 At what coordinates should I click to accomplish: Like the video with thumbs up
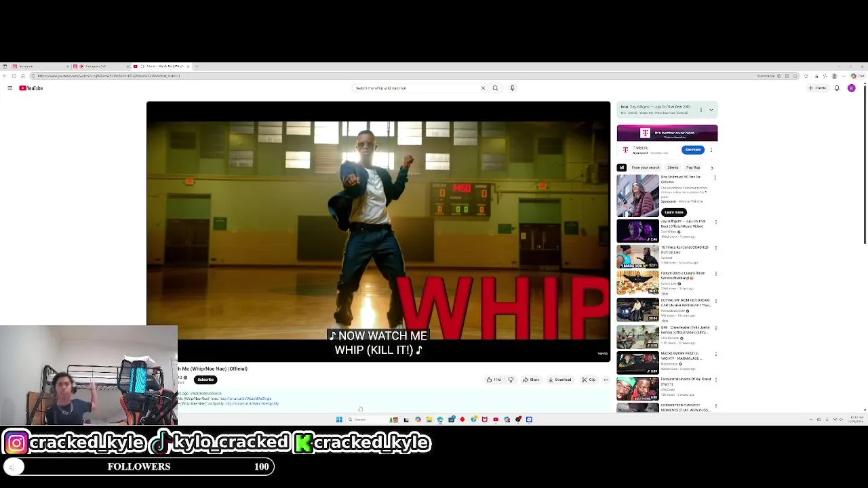click(493, 380)
